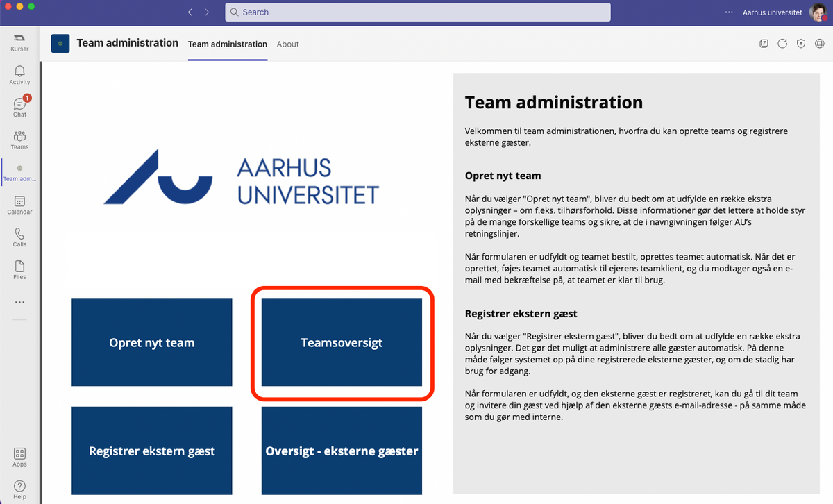This screenshot has width=833, height=504.
Task: Click the Registrer ekstern gæst heading in the info panel
Action: [521, 314]
